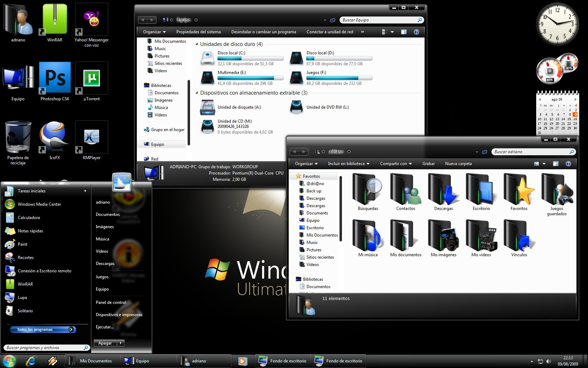Select Multimedia (E:) drive icon

click(x=207, y=78)
